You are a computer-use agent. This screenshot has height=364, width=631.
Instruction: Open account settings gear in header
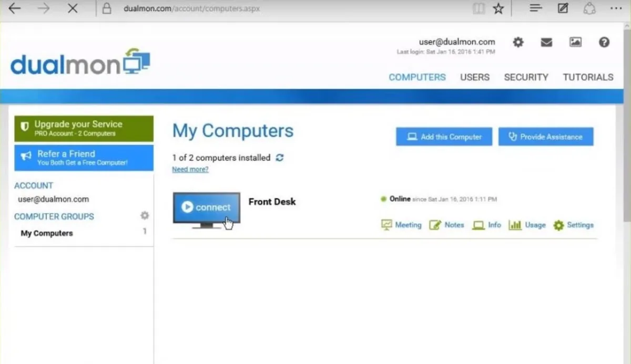[518, 42]
